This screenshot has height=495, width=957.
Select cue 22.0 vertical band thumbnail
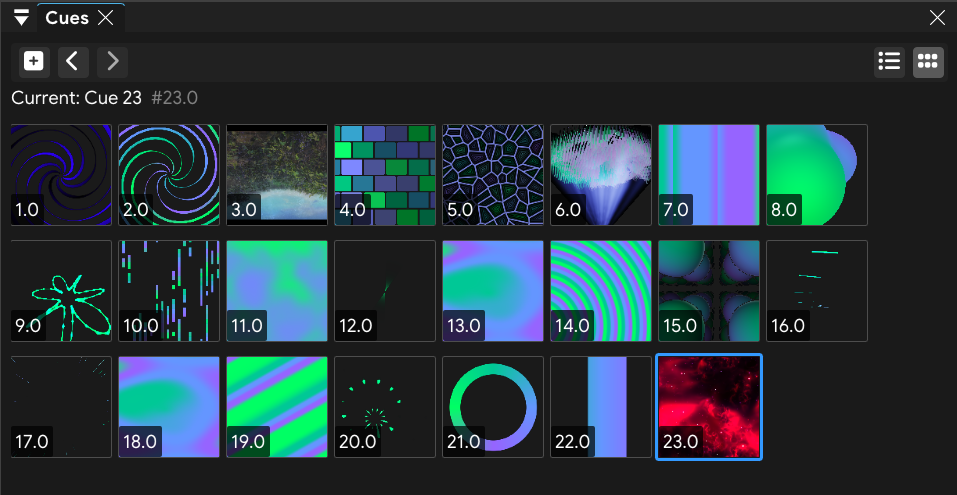click(601, 407)
